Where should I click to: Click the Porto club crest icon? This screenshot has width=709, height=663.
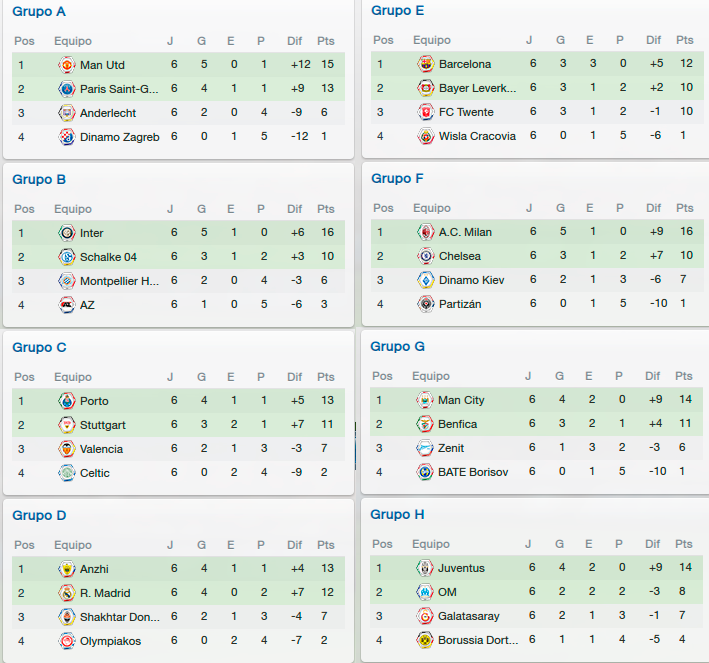click(x=67, y=401)
